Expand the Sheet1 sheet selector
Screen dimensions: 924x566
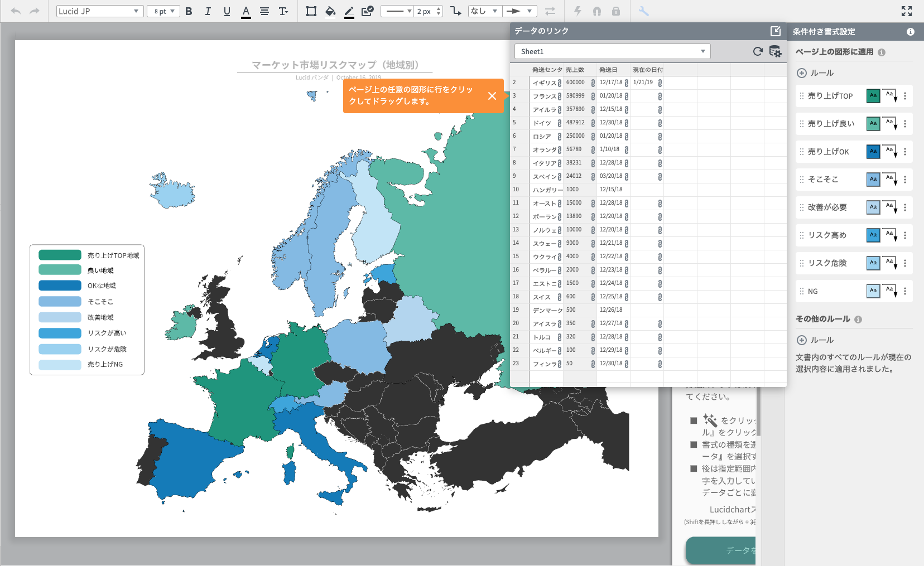pos(612,51)
